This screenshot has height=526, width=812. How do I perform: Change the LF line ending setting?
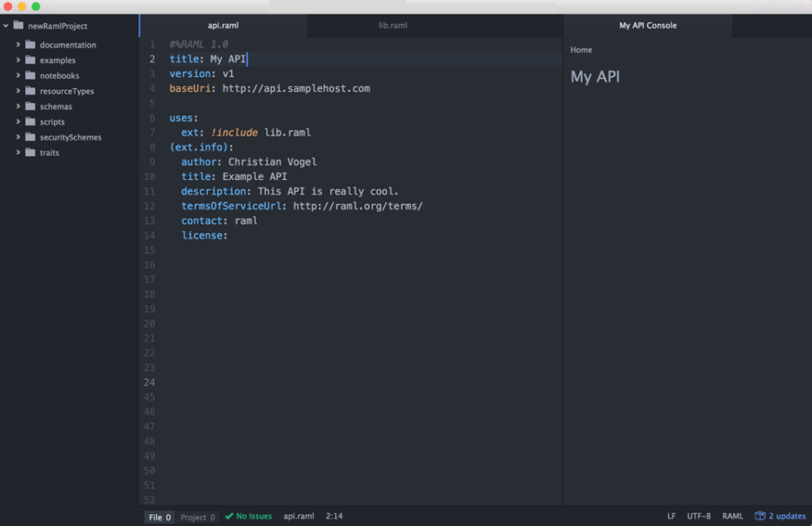pos(671,516)
